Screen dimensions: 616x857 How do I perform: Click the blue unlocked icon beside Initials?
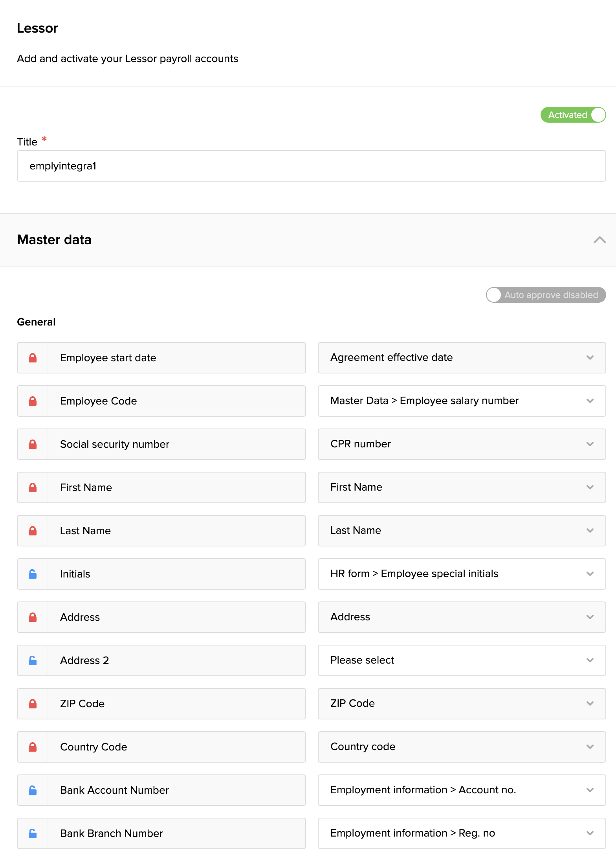click(x=33, y=574)
